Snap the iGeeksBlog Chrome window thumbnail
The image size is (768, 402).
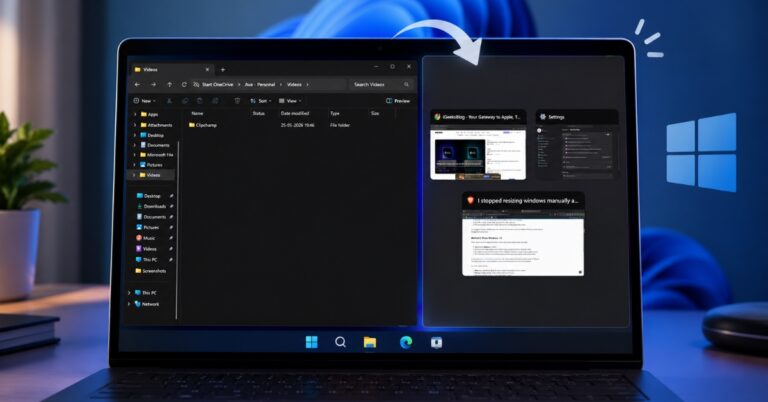pyautogui.click(x=478, y=145)
